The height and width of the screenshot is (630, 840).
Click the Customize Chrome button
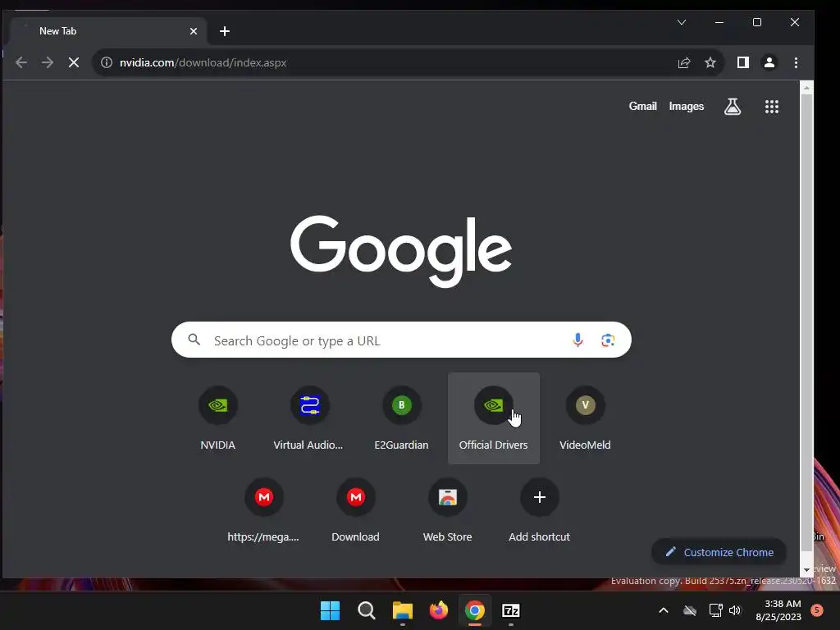719,552
